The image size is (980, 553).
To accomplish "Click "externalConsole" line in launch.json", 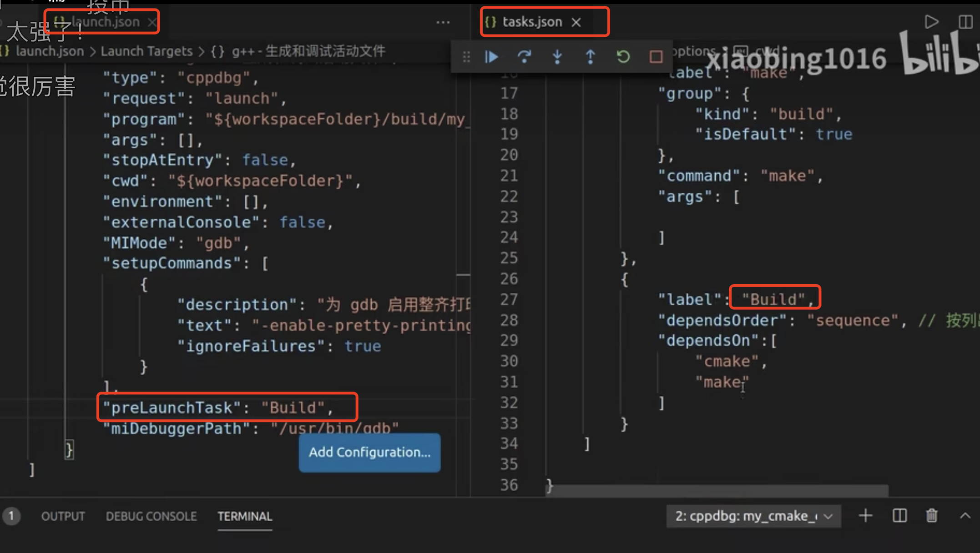I will click(x=218, y=222).
